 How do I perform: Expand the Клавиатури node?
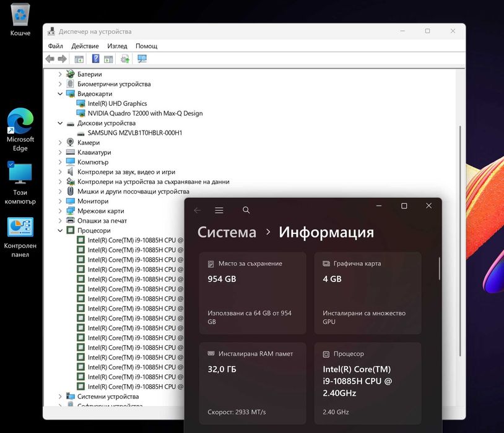(x=60, y=152)
